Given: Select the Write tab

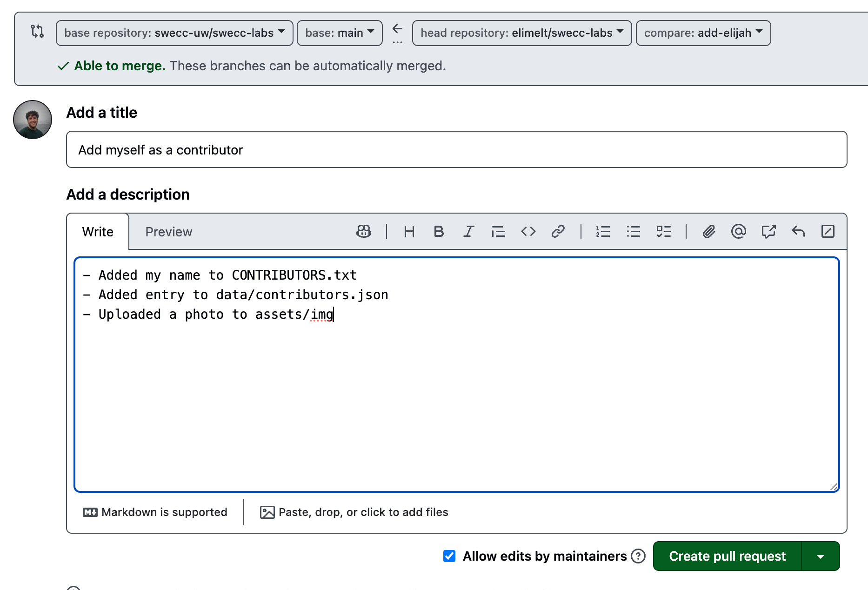Looking at the screenshot, I should [x=97, y=231].
